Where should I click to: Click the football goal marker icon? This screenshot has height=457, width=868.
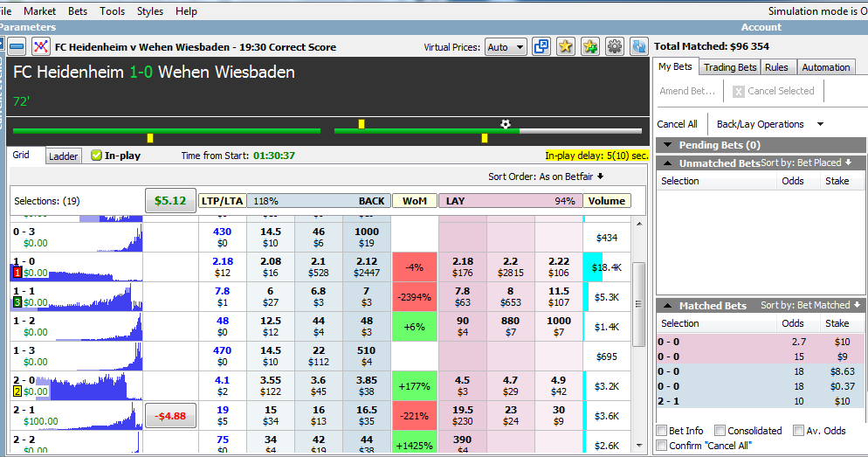[x=506, y=124]
